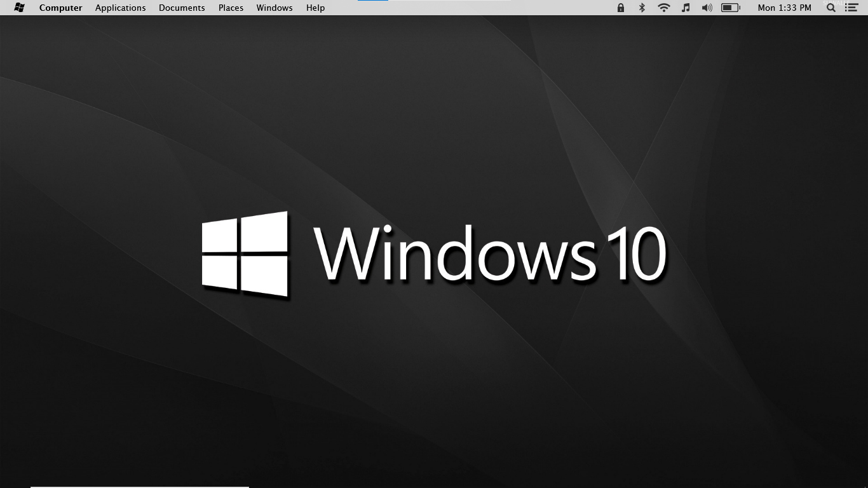Open the Documents menu
868x488 pixels.
(182, 8)
